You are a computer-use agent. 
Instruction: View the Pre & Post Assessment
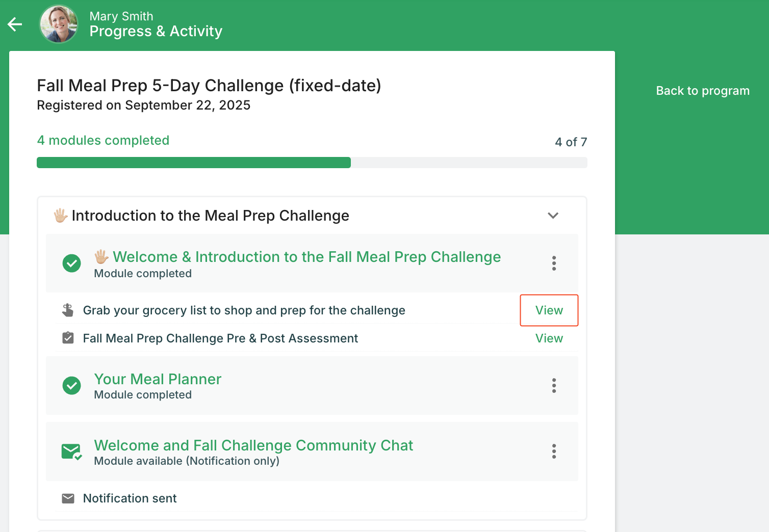[x=549, y=338]
